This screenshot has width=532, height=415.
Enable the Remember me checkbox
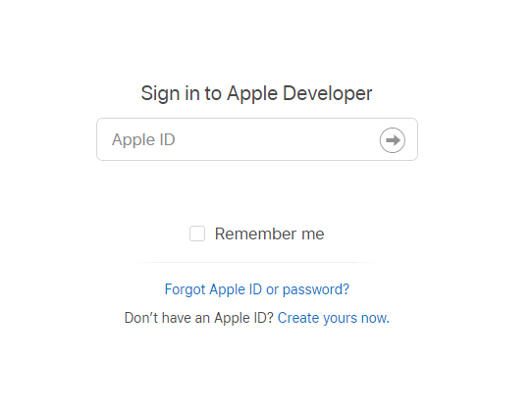pos(197,233)
